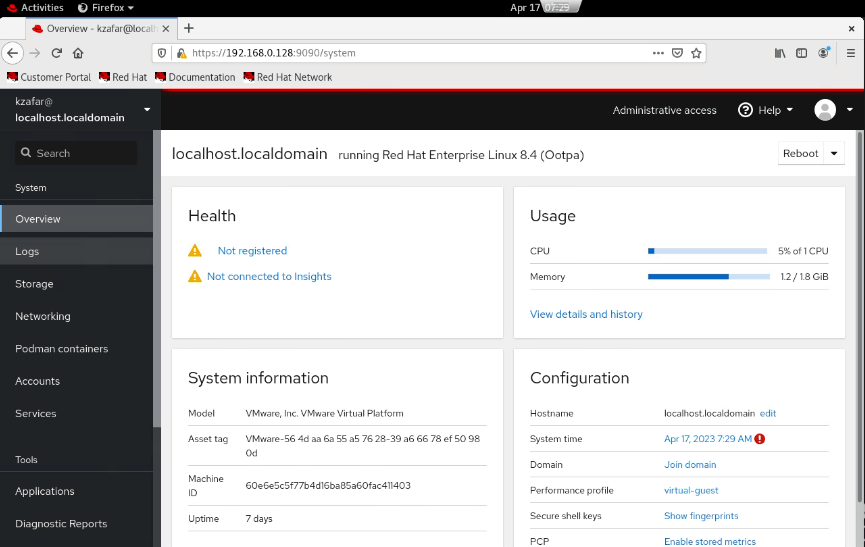
Task: Click the tracking protection shield icon
Action: click(162, 53)
